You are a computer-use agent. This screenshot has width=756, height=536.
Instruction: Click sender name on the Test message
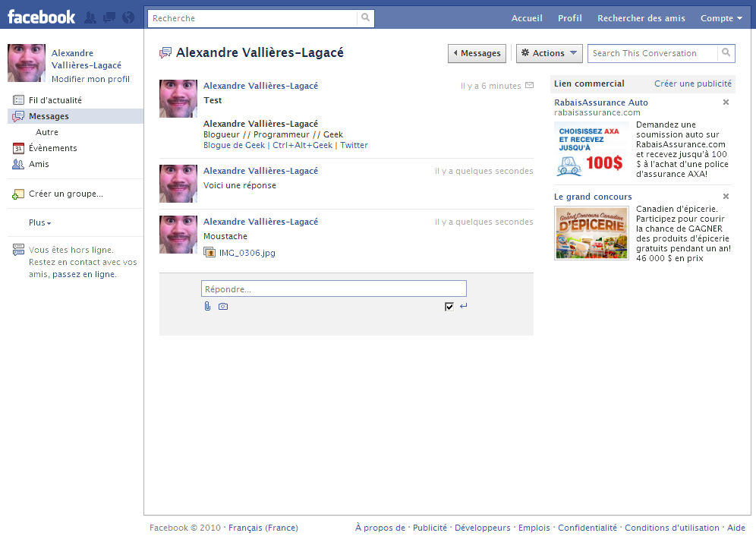pyautogui.click(x=260, y=86)
